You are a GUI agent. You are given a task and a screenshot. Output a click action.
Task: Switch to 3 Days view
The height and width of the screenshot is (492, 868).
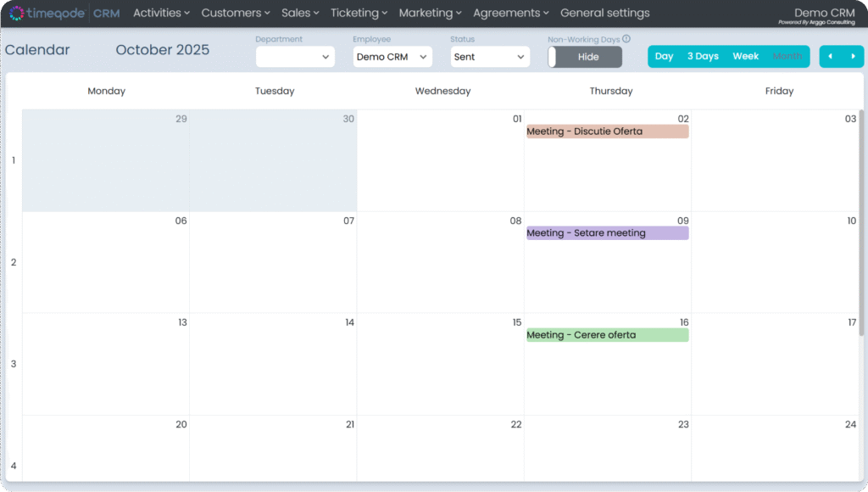coord(703,57)
